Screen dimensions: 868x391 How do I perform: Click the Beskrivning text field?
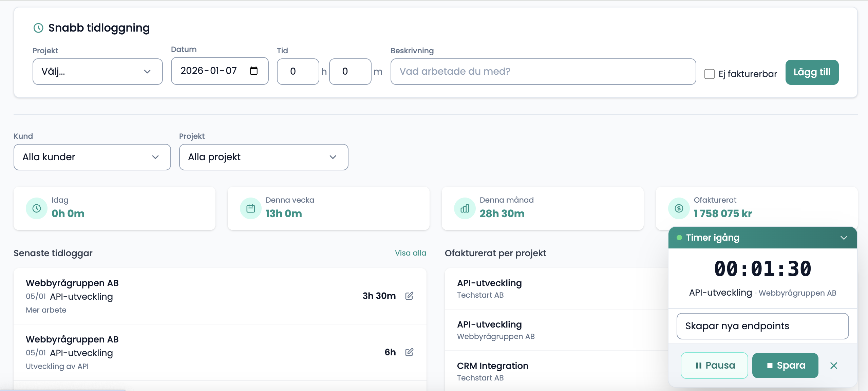[543, 72]
